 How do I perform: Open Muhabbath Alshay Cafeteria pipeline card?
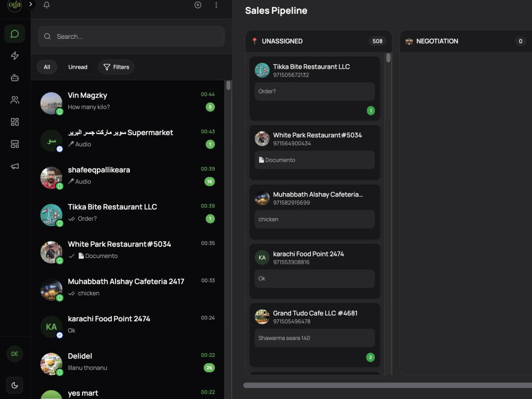[x=315, y=212]
